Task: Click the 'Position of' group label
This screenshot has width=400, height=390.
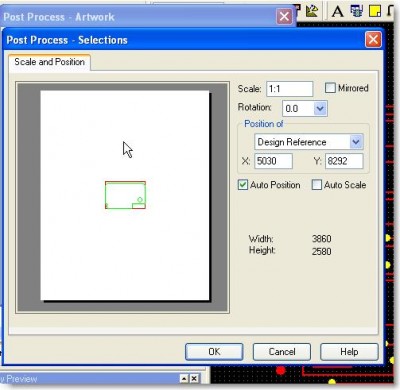Action: coord(263,124)
